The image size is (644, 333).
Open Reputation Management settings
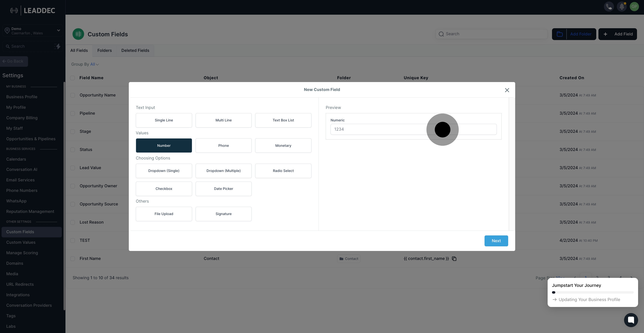[x=30, y=211]
